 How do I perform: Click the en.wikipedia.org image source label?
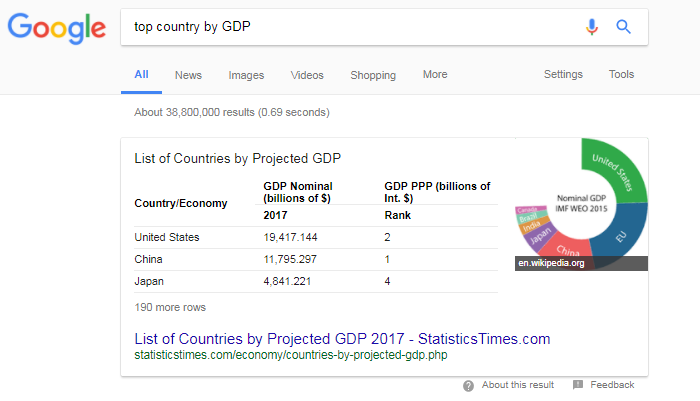click(x=551, y=263)
